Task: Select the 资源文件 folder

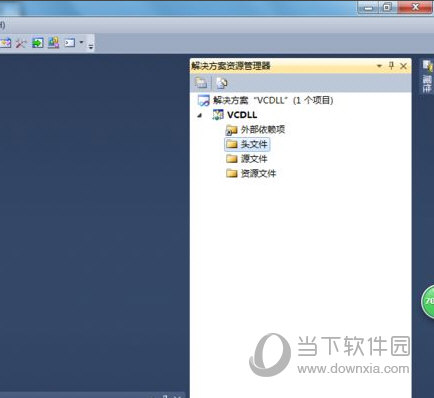Action: (x=258, y=173)
